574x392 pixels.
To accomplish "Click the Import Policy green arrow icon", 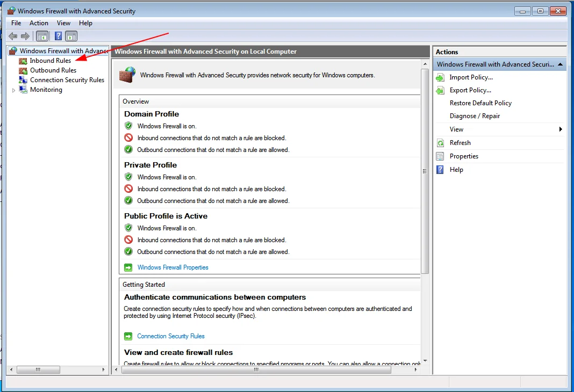I will [440, 77].
